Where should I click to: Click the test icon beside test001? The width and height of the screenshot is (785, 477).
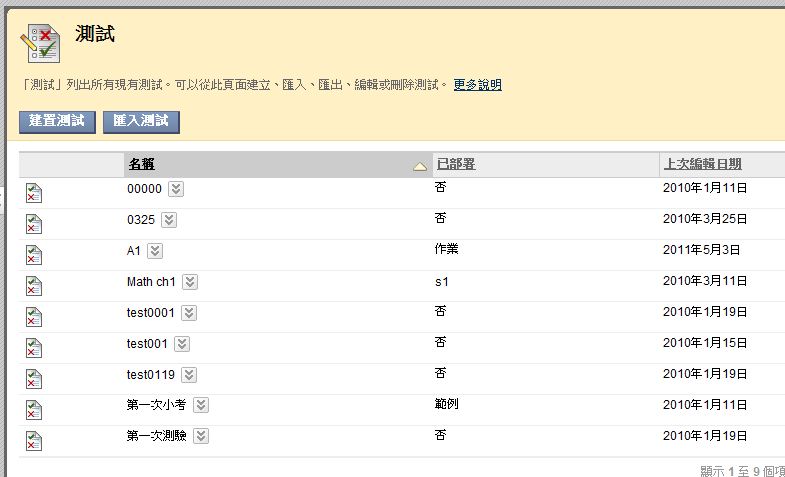pyautogui.click(x=34, y=347)
